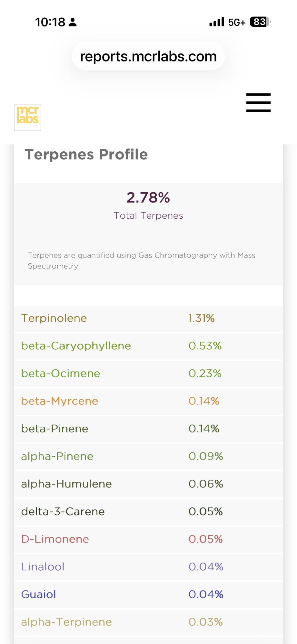Tap the Guaiol label

(39, 594)
